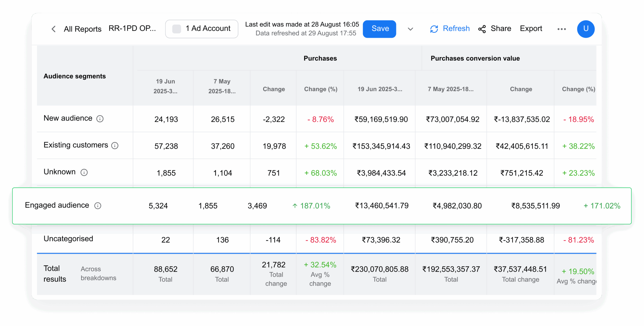Click the Export button
Screen dimensions: 644x326
(531, 29)
